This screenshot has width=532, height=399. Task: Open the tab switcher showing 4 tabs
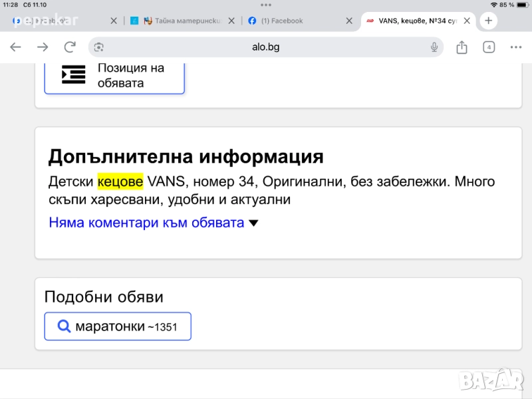tap(489, 47)
